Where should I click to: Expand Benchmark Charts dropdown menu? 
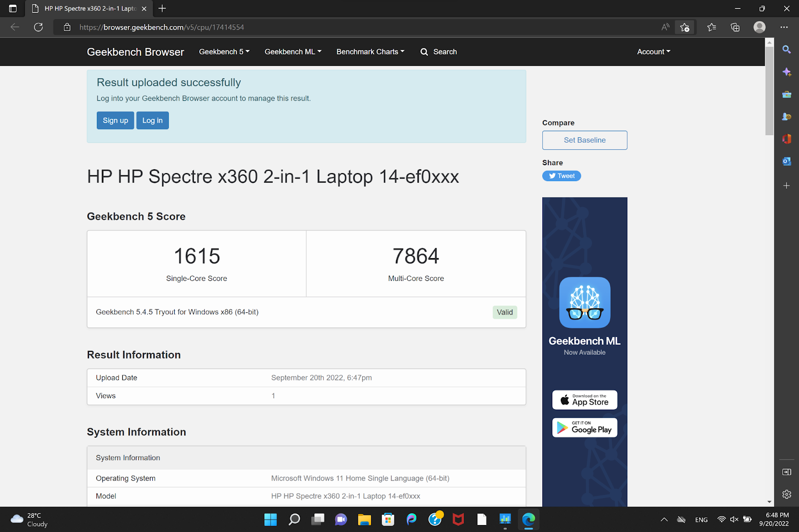371,51
